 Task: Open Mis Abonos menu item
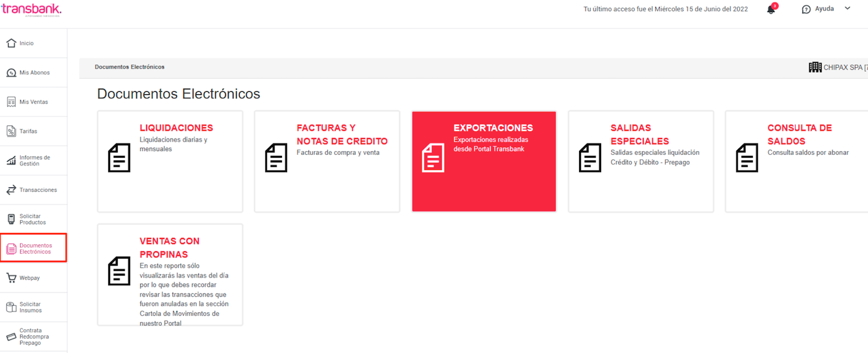(x=35, y=73)
